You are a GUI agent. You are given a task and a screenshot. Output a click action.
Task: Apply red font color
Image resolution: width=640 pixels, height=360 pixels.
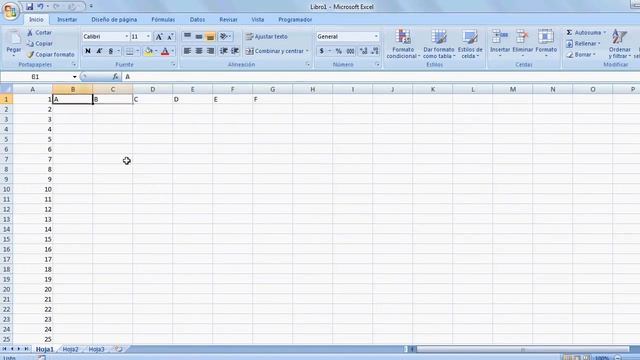pyautogui.click(x=165, y=51)
